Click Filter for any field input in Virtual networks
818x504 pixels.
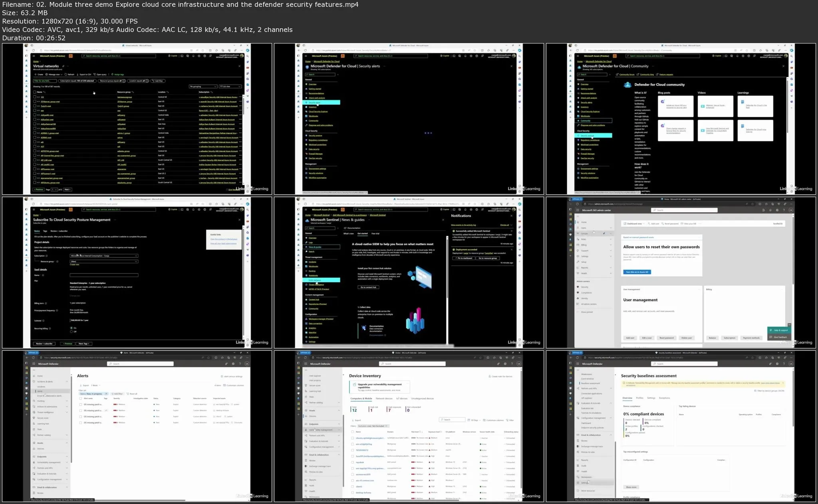click(45, 81)
